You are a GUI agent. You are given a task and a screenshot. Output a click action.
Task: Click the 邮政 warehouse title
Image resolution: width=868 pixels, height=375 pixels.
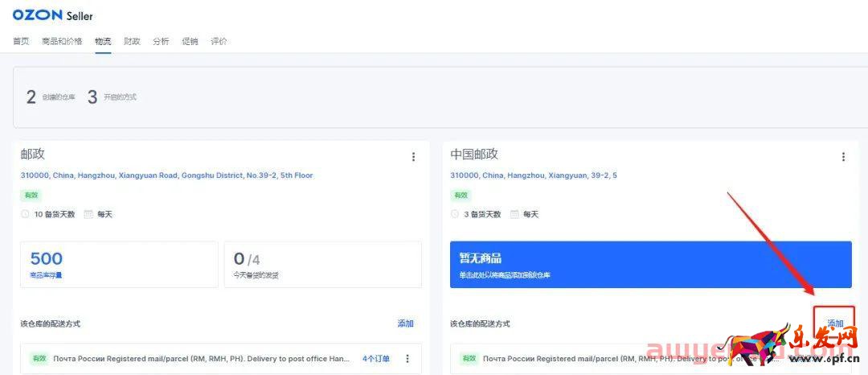click(x=32, y=154)
